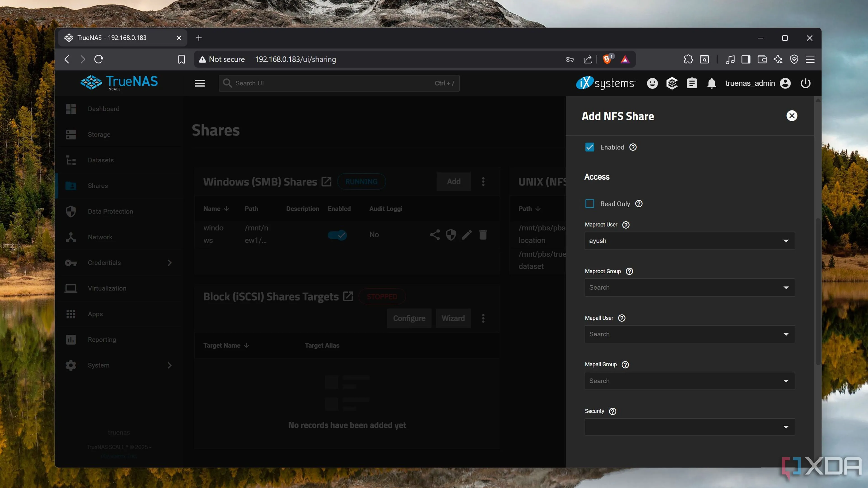Viewport: 868px width, 488px height.
Task: Click the iSCSI Wizard button
Action: coord(453,318)
